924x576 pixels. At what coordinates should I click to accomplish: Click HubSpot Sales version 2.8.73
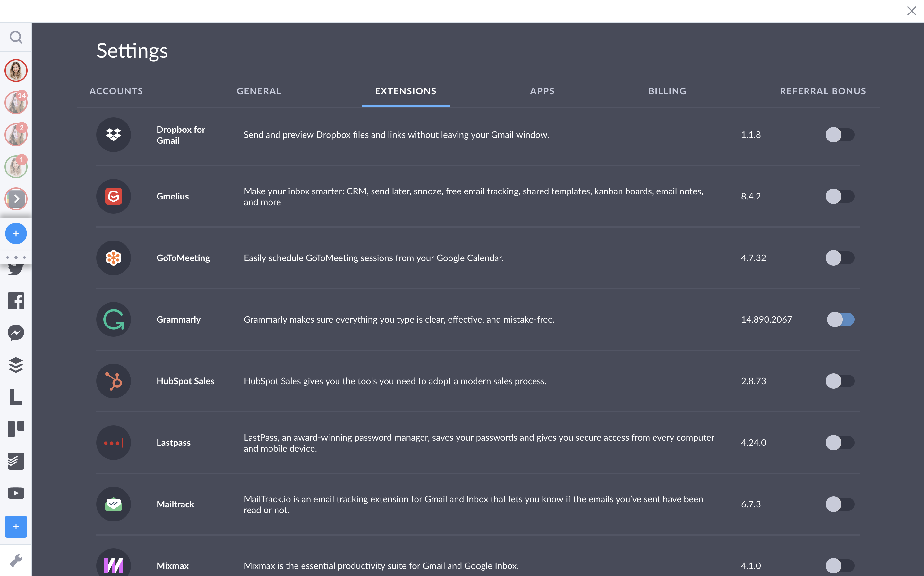753,381
